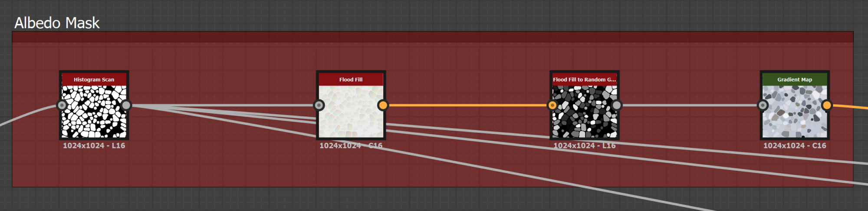The width and height of the screenshot is (868, 211).
Task: Click the dark red Albedo Mask frame header
Action: 433,37
